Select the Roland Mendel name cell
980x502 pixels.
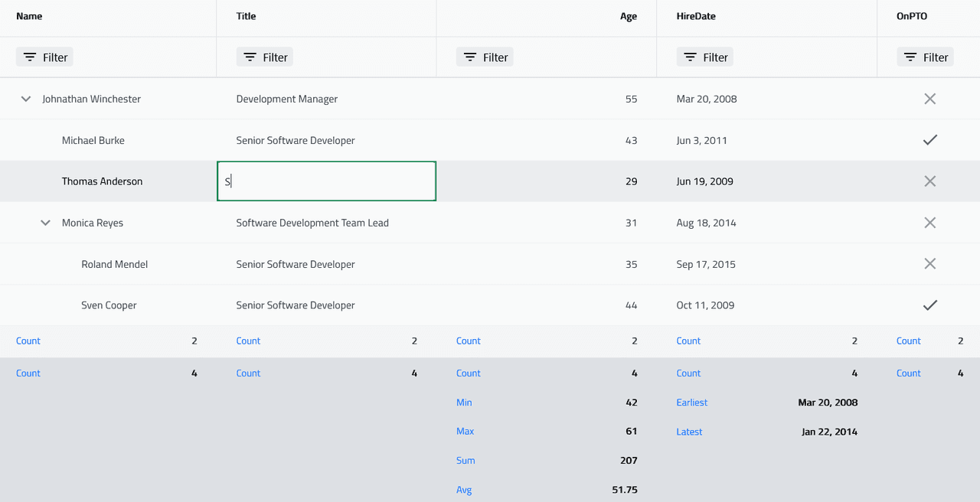click(x=108, y=264)
